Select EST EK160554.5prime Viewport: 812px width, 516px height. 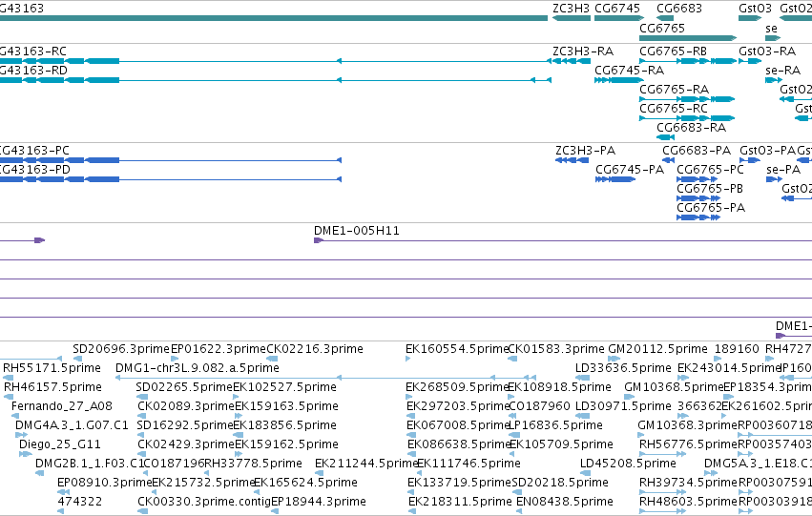click(x=408, y=359)
